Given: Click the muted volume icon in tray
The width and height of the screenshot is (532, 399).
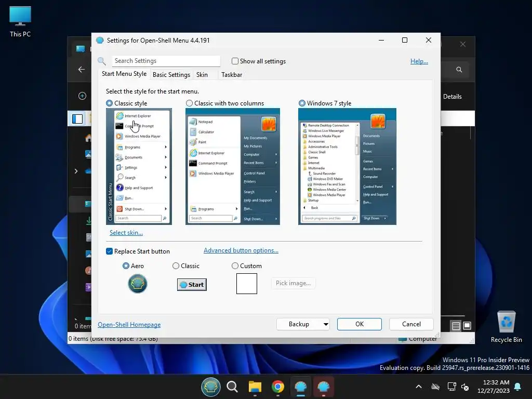Looking at the screenshot, I should [465, 387].
